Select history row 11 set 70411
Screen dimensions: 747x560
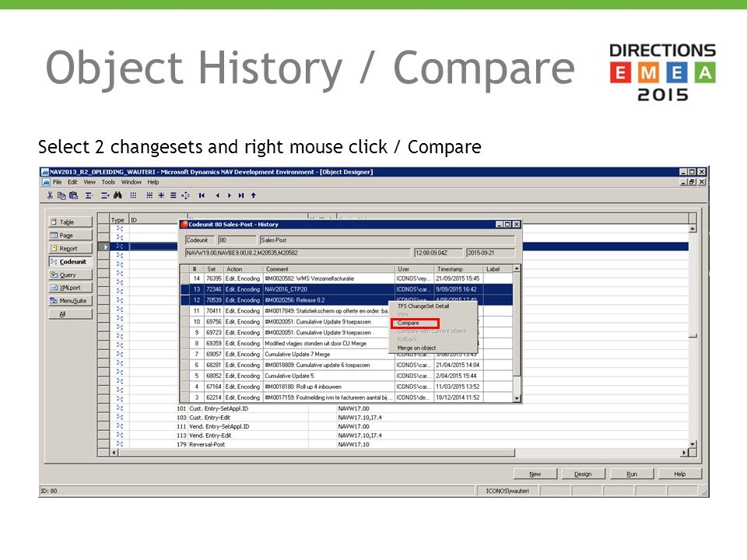pos(285,311)
